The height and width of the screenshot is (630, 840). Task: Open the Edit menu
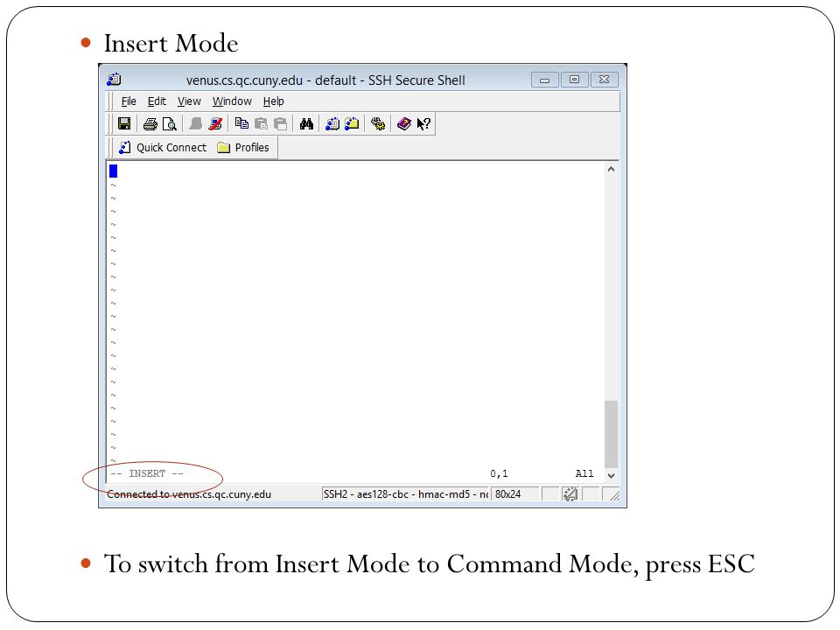pos(157,101)
